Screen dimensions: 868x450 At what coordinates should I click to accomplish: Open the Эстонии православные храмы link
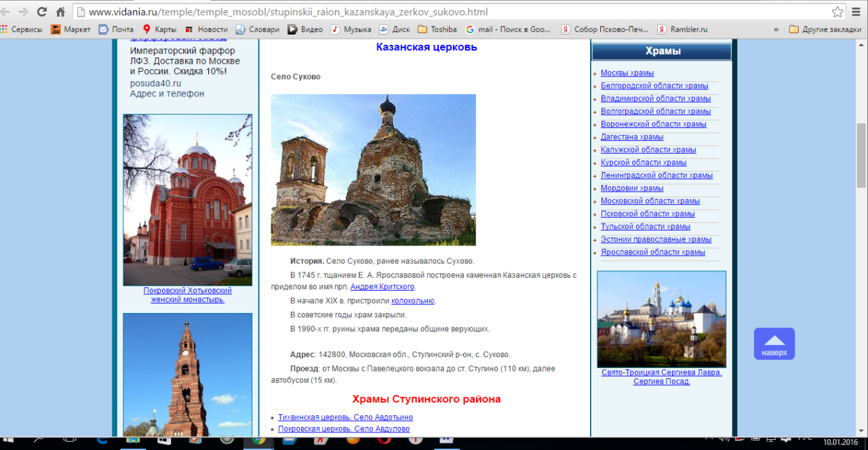point(656,241)
